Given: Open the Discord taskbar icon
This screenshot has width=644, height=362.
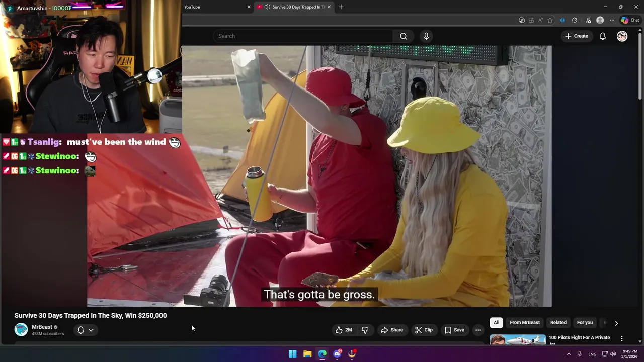Looking at the screenshot, I should coord(337,354).
